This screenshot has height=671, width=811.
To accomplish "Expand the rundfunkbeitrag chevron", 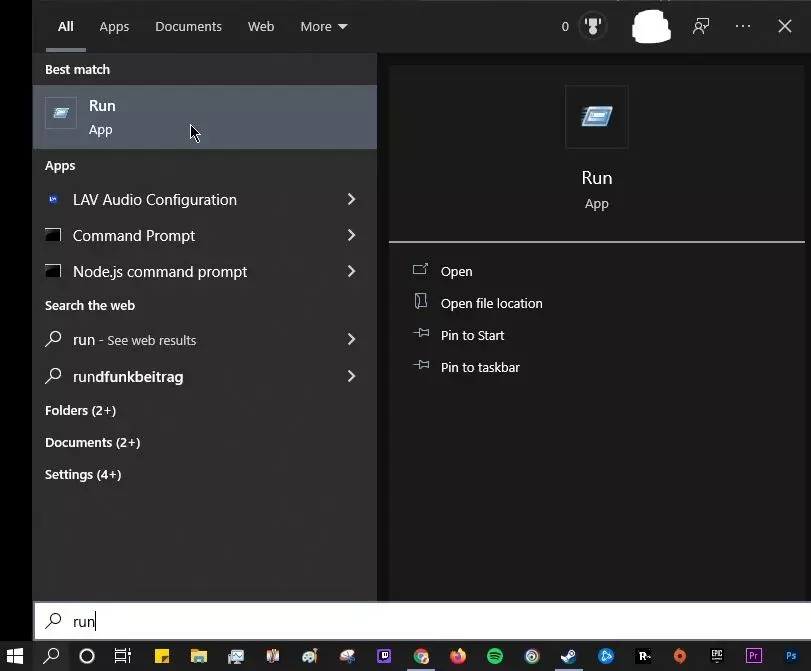I will (351, 377).
